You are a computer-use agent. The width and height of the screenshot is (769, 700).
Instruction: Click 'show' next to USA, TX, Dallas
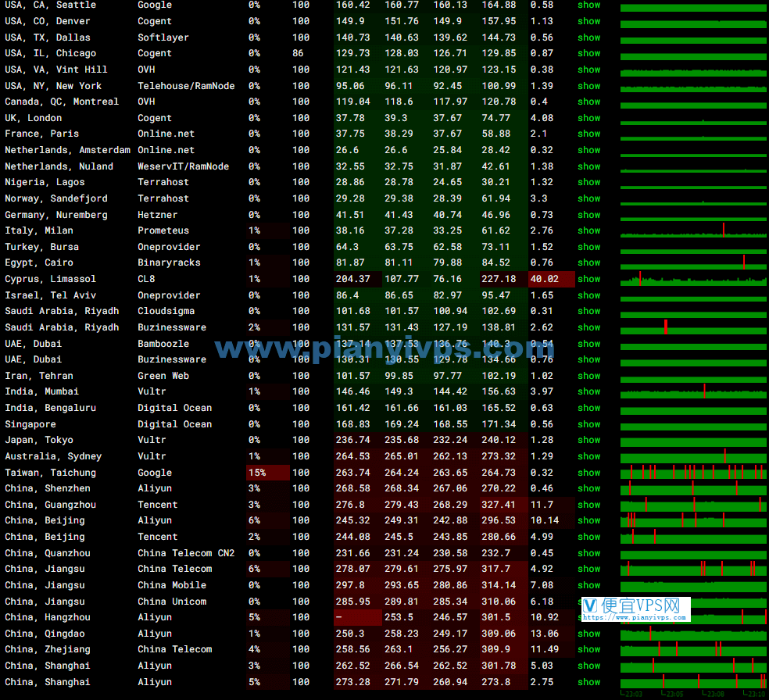click(588, 37)
